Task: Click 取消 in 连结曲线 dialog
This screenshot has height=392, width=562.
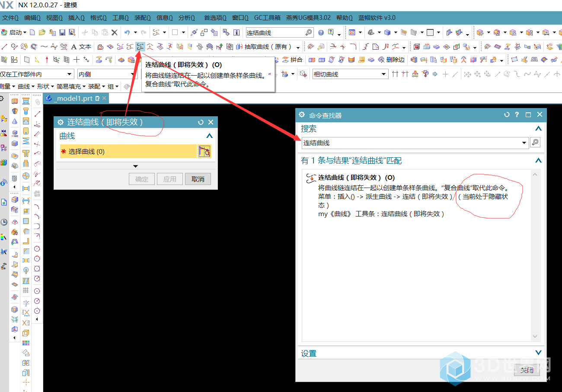Action: [x=198, y=179]
